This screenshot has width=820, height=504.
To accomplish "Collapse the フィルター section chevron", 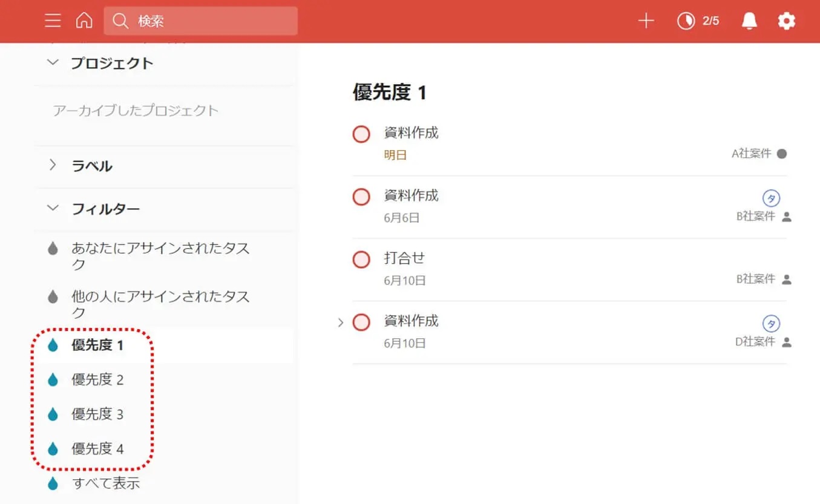I will 53,208.
